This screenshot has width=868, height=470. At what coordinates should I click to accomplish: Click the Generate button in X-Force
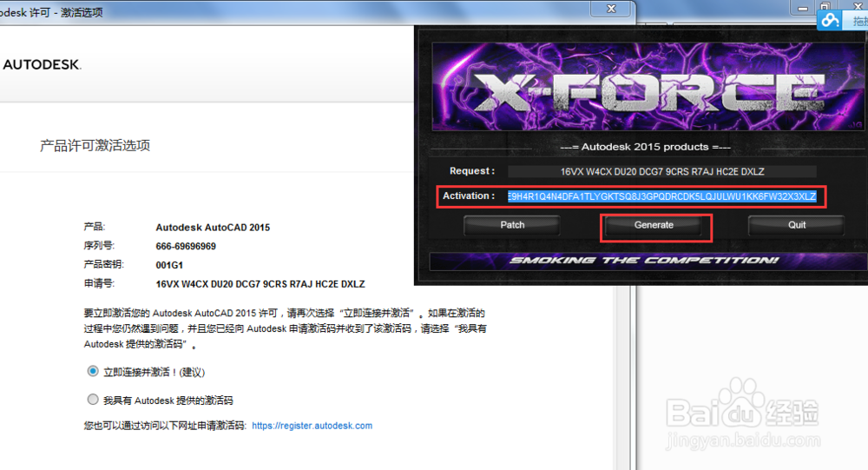[654, 225]
